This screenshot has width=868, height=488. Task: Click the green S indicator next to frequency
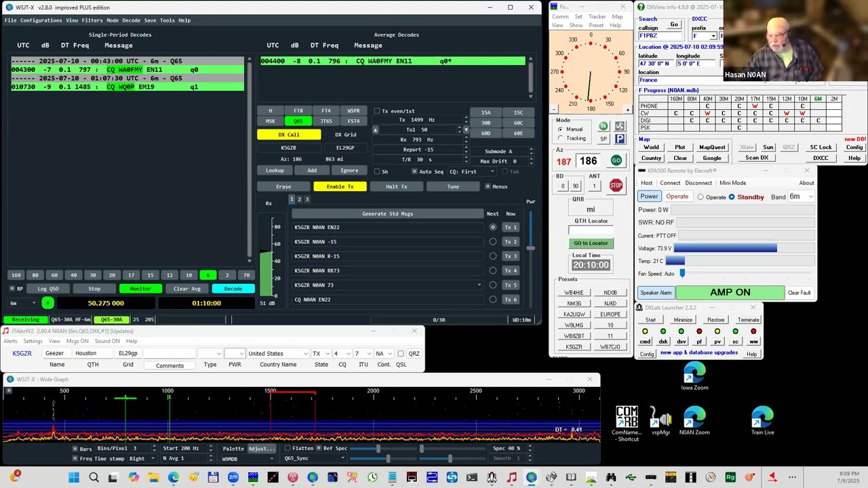(x=47, y=303)
